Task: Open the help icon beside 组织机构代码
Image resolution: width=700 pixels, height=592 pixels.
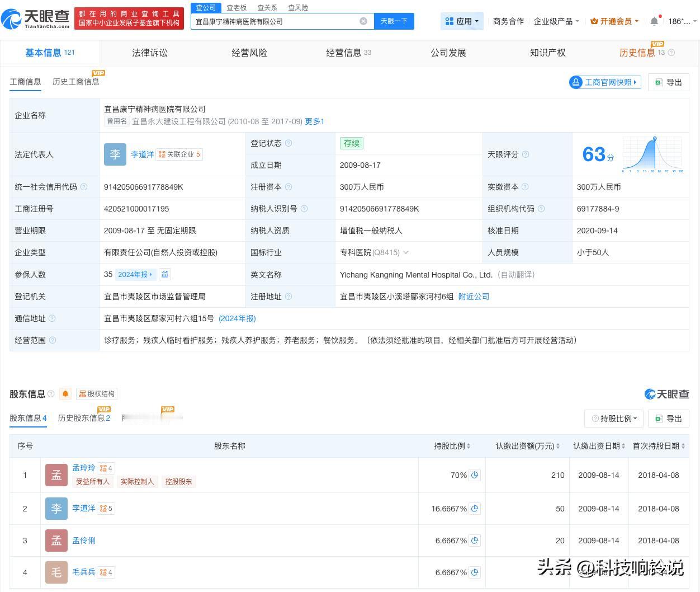Action: coord(541,209)
